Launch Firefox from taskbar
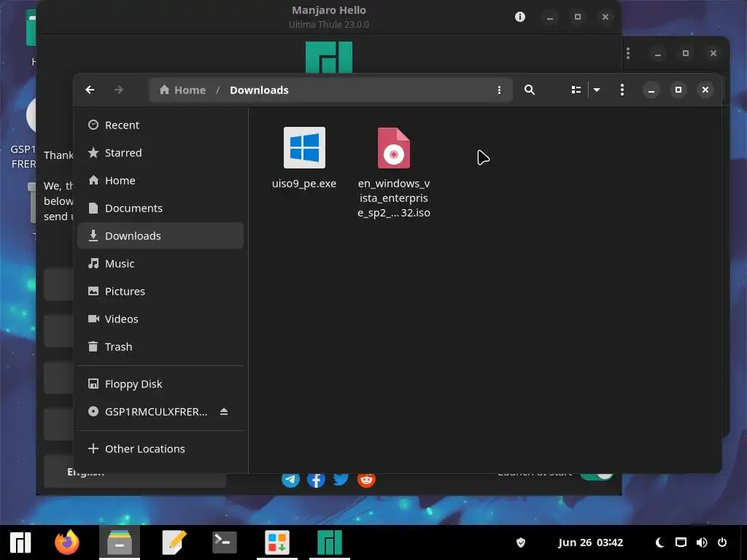Screen dimensions: 747x560 click(x=67, y=542)
